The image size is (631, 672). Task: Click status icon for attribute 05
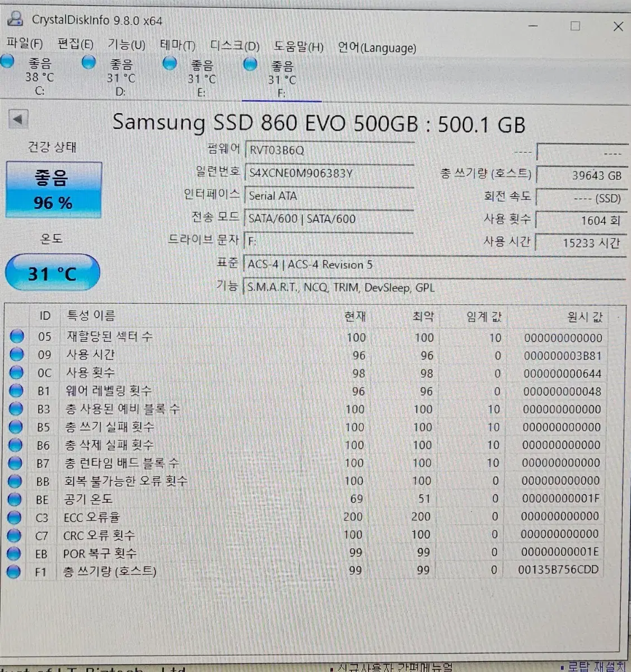pyautogui.click(x=17, y=336)
